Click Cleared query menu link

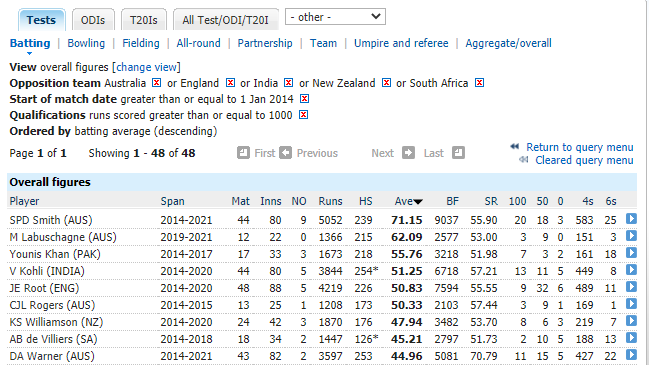[584, 160]
